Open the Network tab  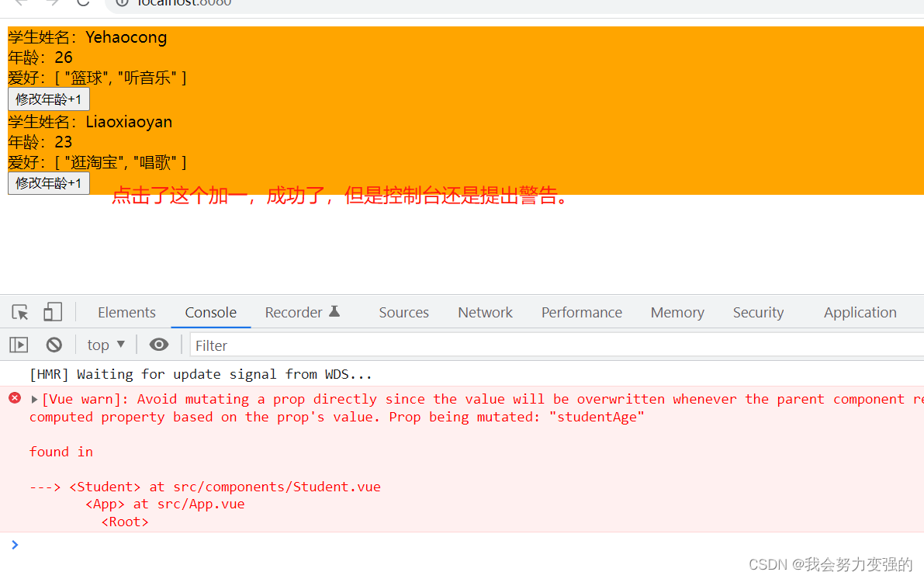[x=485, y=313]
